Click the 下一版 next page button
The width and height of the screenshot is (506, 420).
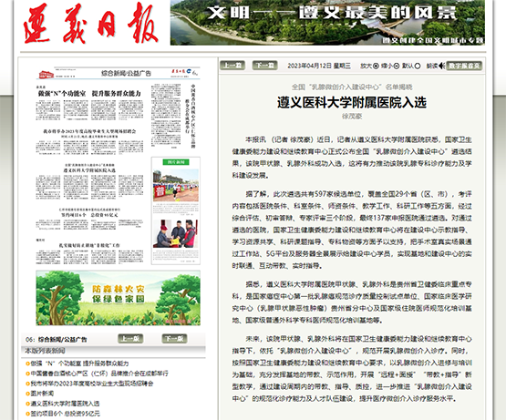pyautogui.click(x=174, y=338)
